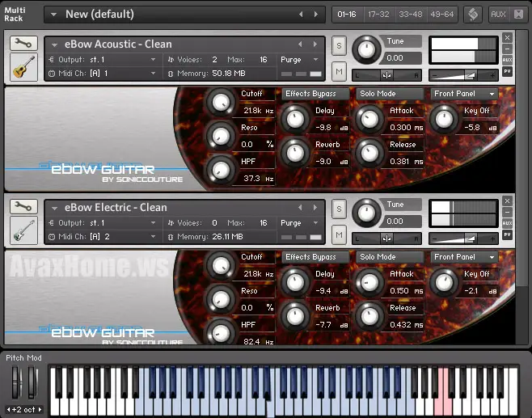Toggle PV button on eBow Electric
This screenshot has width=532, height=418.
click(x=507, y=234)
